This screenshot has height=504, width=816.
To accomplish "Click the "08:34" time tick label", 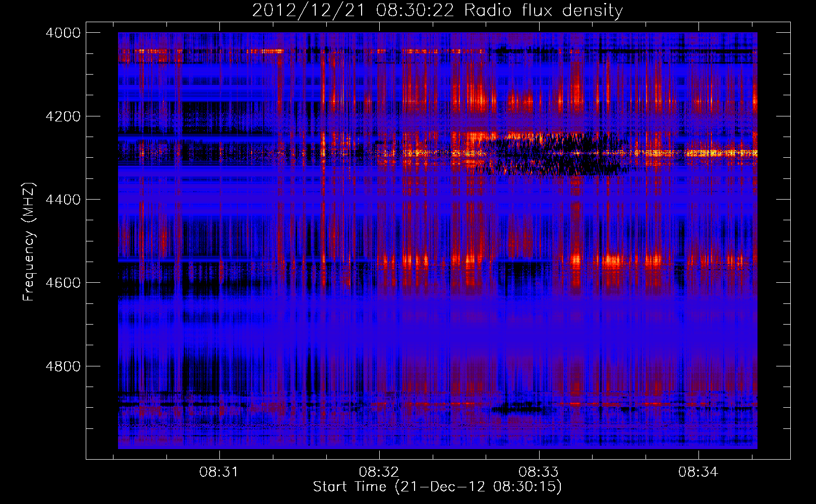I will tap(698, 472).
